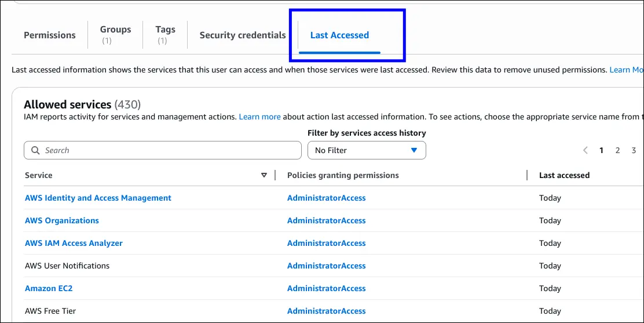Click in the services Search field
The width and height of the screenshot is (644, 323).
click(168, 150)
